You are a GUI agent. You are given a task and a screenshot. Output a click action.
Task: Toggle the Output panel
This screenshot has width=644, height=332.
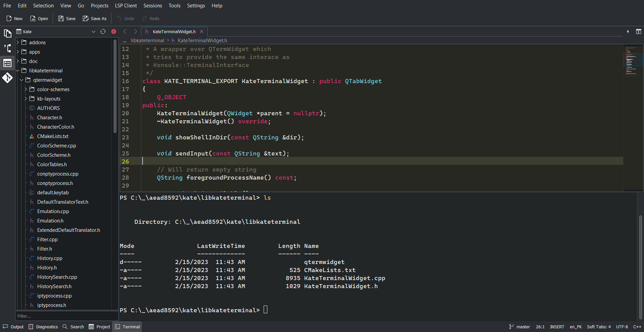13,327
